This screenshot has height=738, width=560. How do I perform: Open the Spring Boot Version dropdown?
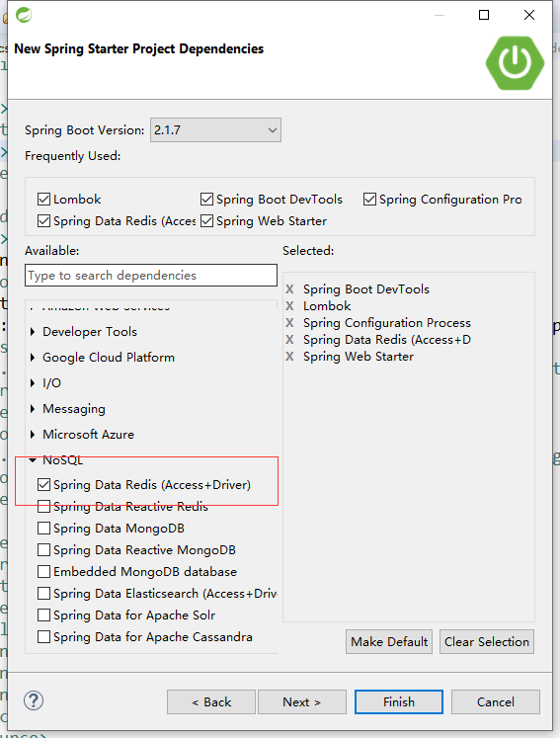215,129
